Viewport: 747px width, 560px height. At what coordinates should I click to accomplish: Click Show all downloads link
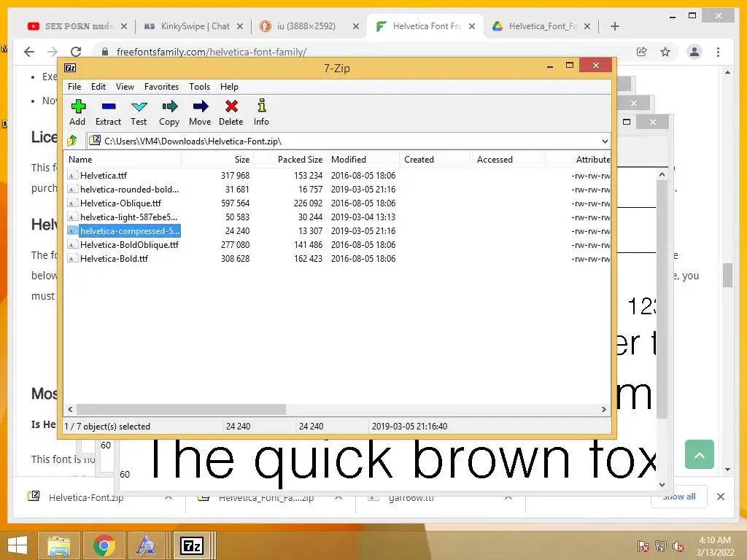(x=679, y=497)
